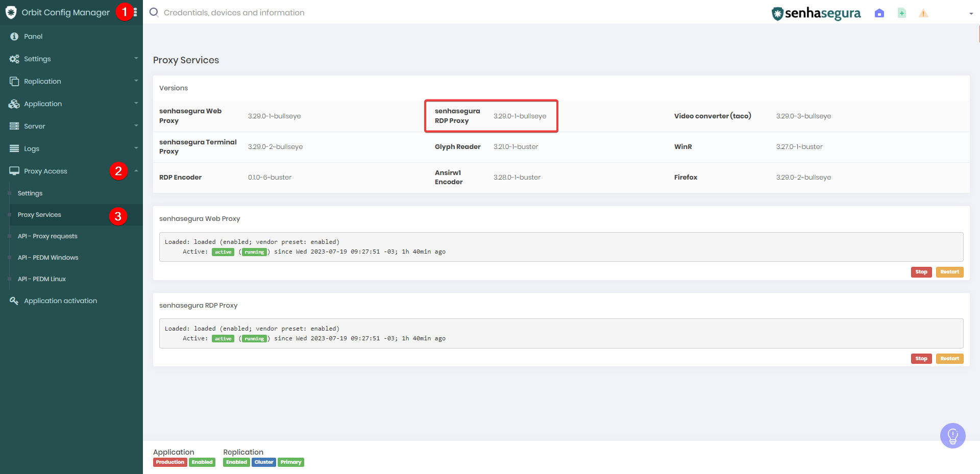This screenshot has height=474, width=980.
Task: Click the Web Proxy status log box
Action: click(561, 247)
